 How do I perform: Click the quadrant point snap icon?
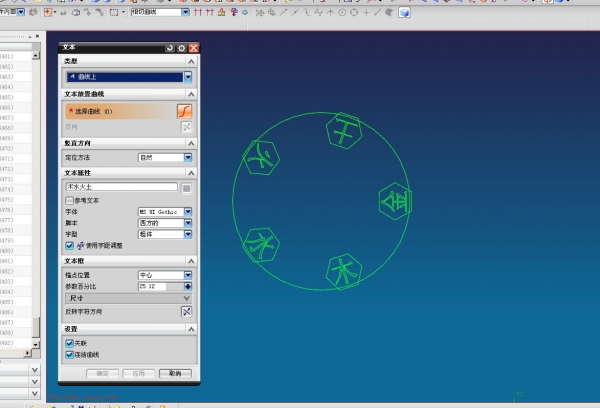pyautogui.click(x=354, y=13)
